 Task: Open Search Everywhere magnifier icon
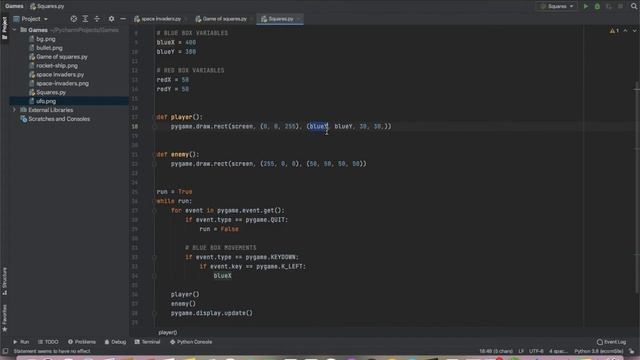coord(634,6)
